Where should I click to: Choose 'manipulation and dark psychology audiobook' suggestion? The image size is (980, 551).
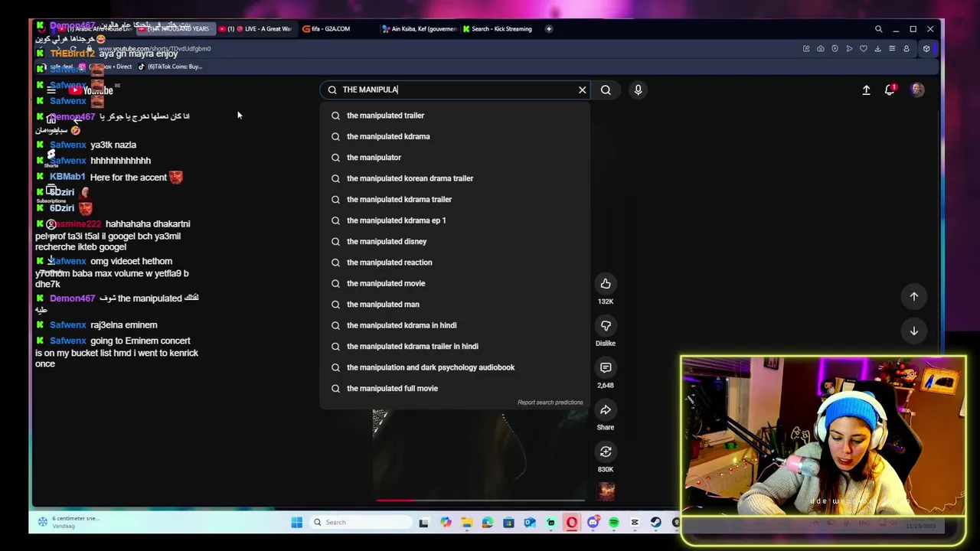coord(456,367)
